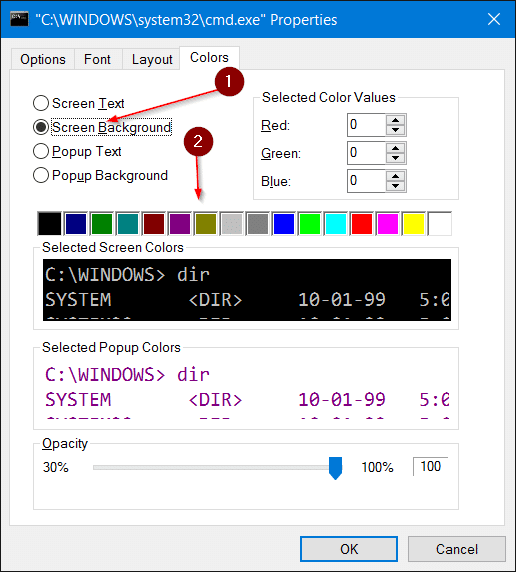The width and height of the screenshot is (516, 572).
Task: Increase the Red value with up arrow
Action: (x=395, y=120)
